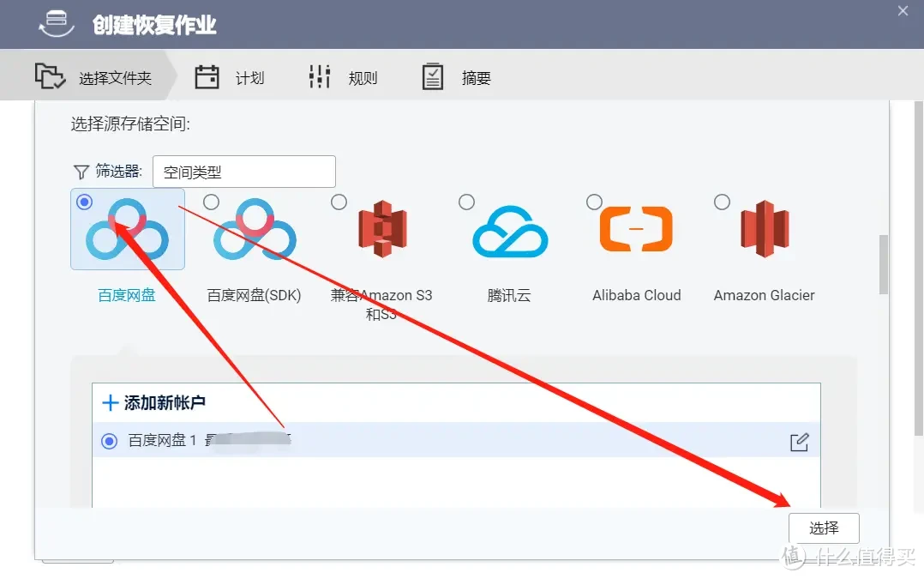Image resolution: width=924 pixels, height=579 pixels.
Task: Click the 选择文件夹 folder step icon
Action: (x=50, y=76)
